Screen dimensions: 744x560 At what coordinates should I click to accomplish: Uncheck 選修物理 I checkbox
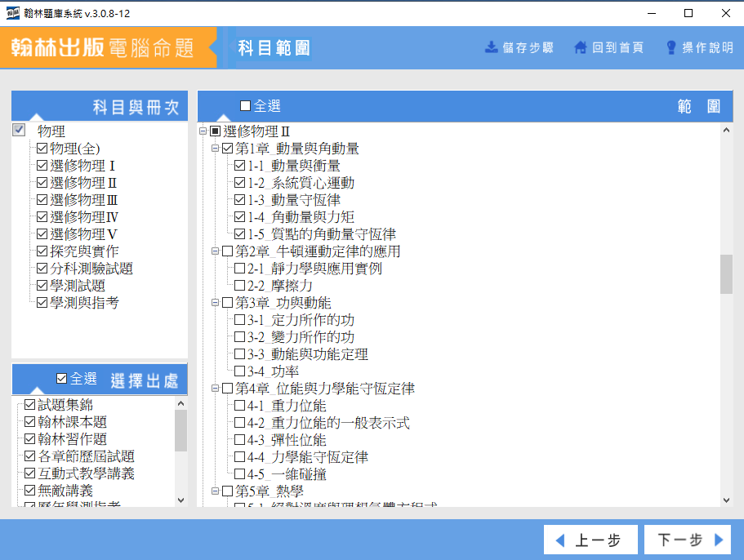(x=42, y=166)
